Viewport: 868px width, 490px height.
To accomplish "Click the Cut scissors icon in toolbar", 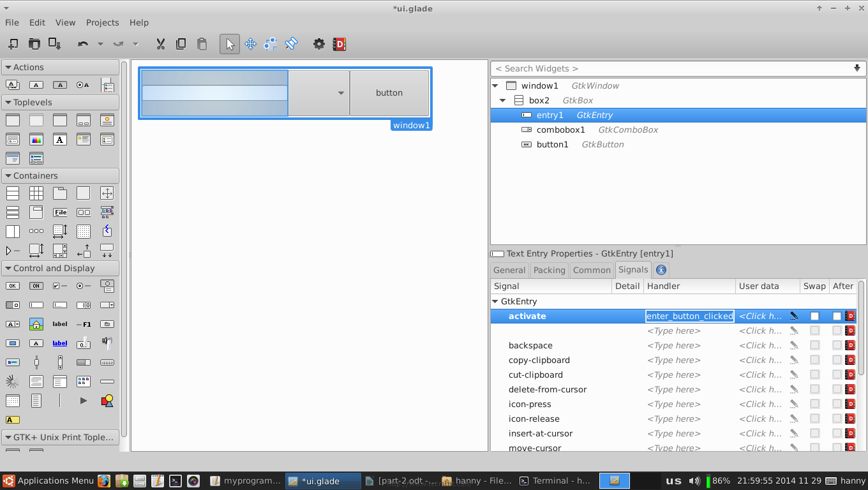I will pos(161,44).
